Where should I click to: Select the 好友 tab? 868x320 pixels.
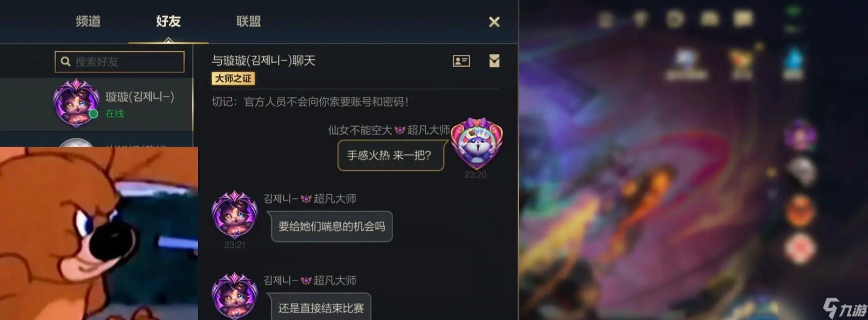coord(168,21)
